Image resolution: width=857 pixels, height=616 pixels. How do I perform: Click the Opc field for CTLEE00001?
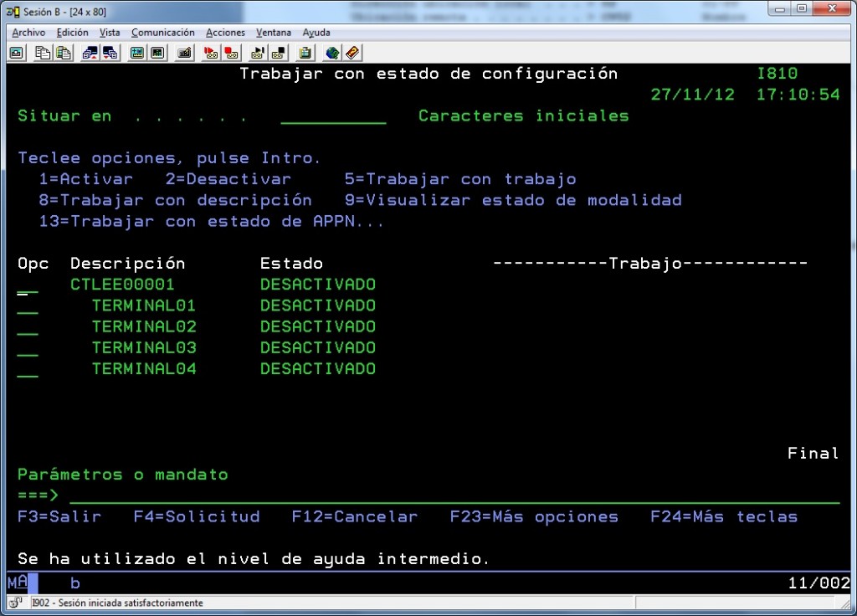(28, 285)
